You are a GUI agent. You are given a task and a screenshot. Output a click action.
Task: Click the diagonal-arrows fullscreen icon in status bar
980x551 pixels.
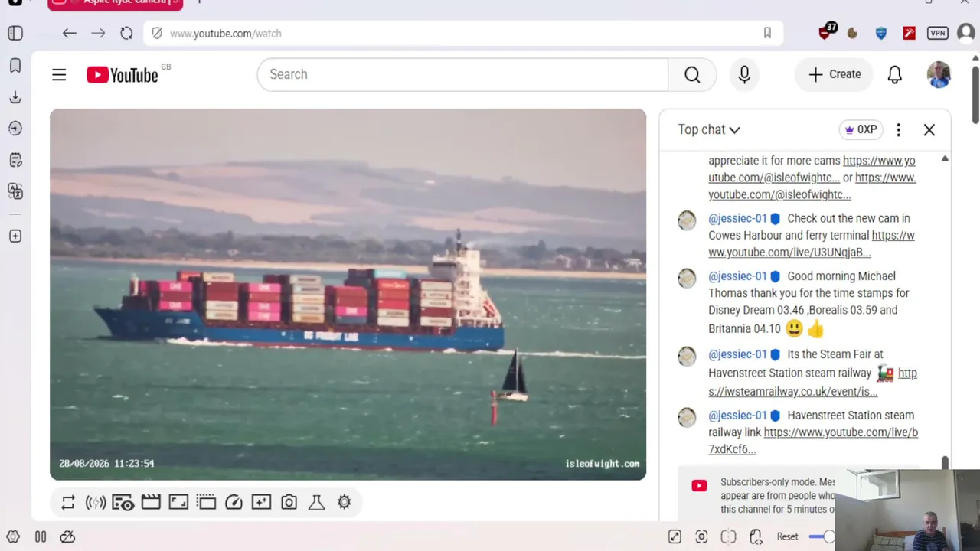[x=675, y=536]
